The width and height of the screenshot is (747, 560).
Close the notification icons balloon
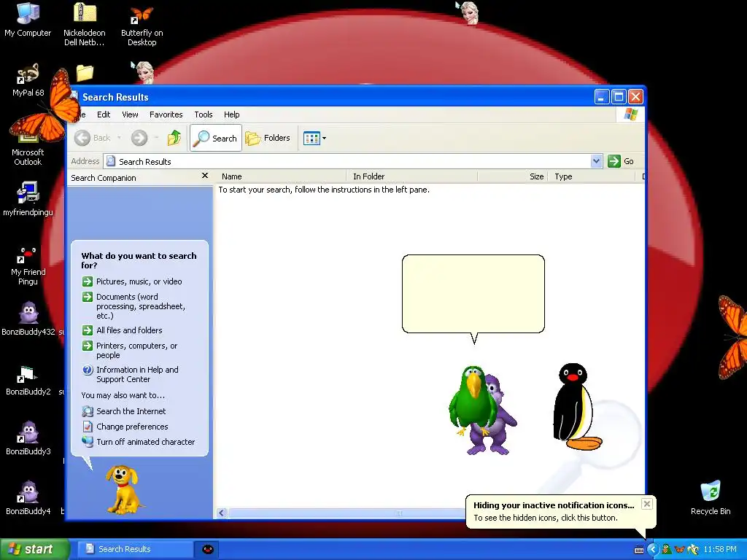coord(646,504)
